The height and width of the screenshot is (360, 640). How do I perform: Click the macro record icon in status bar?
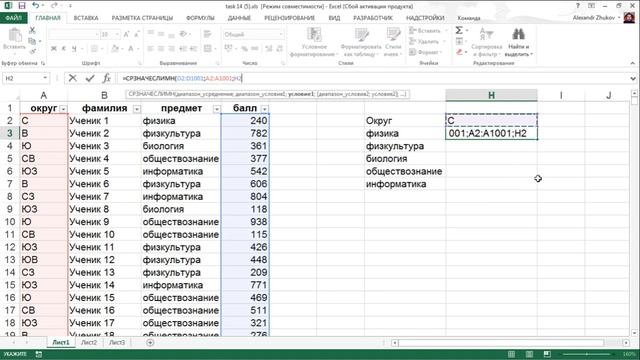tap(39, 354)
